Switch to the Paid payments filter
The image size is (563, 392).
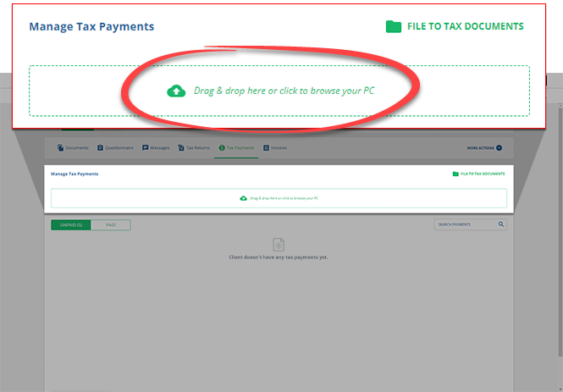[111, 224]
